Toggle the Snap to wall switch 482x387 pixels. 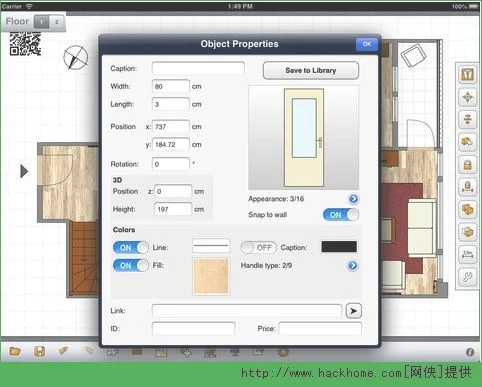pos(341,215)
